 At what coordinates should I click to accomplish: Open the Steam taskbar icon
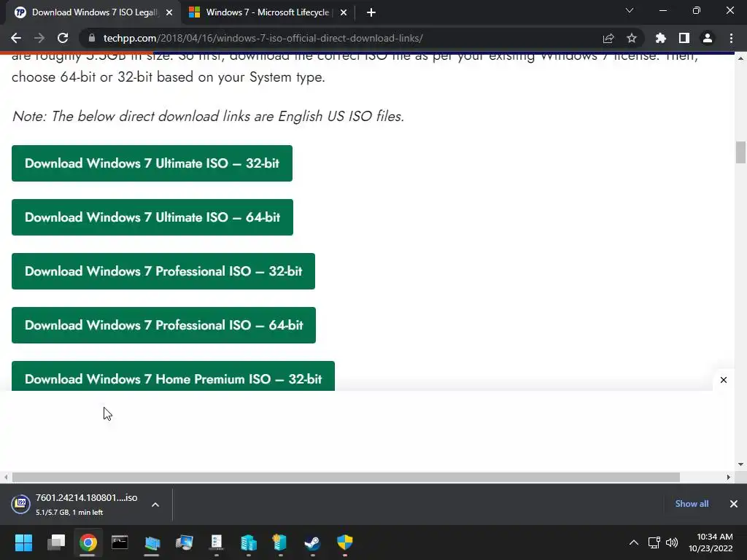tap(312, 542)
